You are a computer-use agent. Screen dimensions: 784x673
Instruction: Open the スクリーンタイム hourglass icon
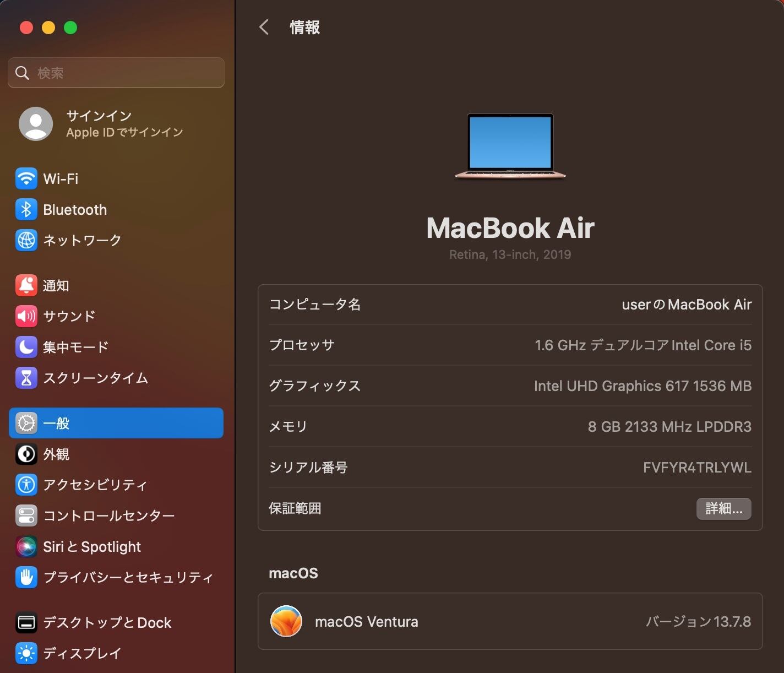click(26, 378)
